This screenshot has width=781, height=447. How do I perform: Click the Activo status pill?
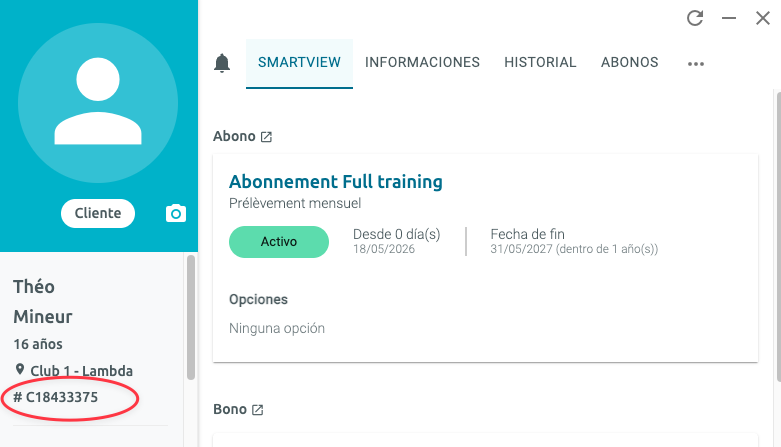click(x=279, y=242)
